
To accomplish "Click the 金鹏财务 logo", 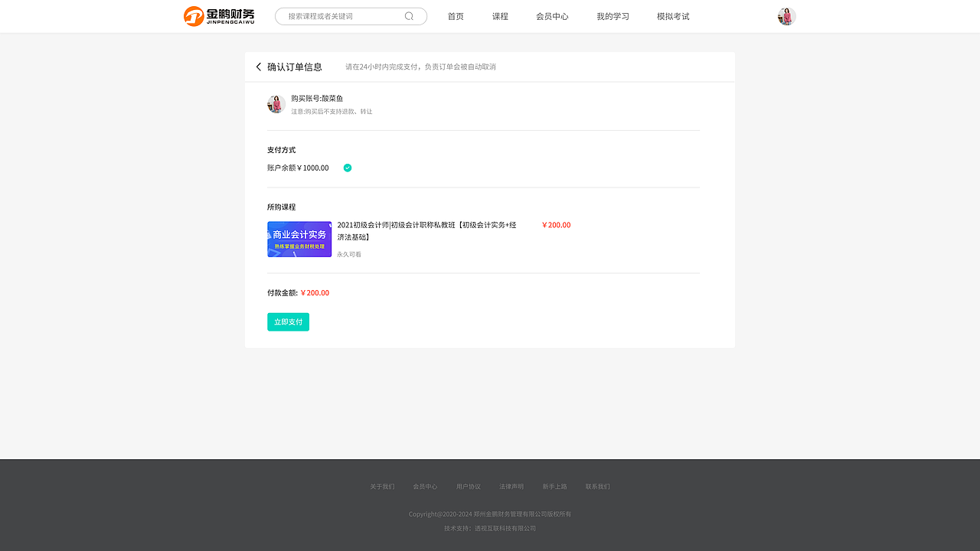I will pyautogui.click(x=219, y=15).
